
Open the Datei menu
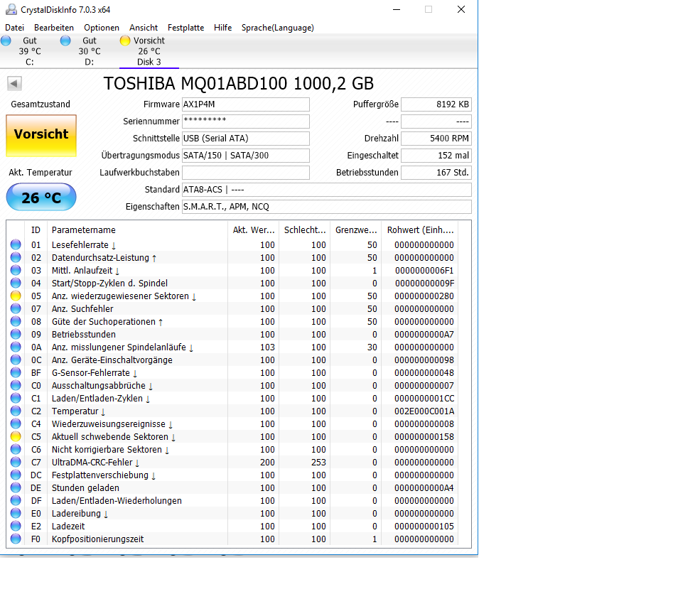[14, 28]
